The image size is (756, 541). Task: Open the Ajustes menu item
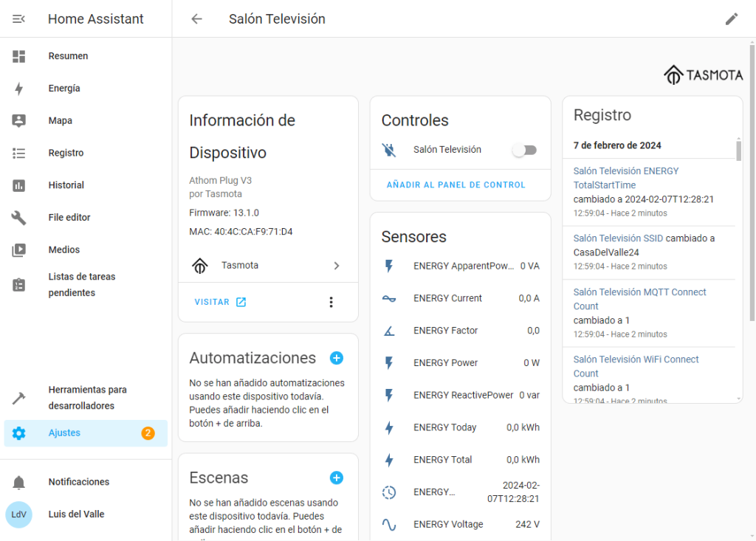point(64,433)
